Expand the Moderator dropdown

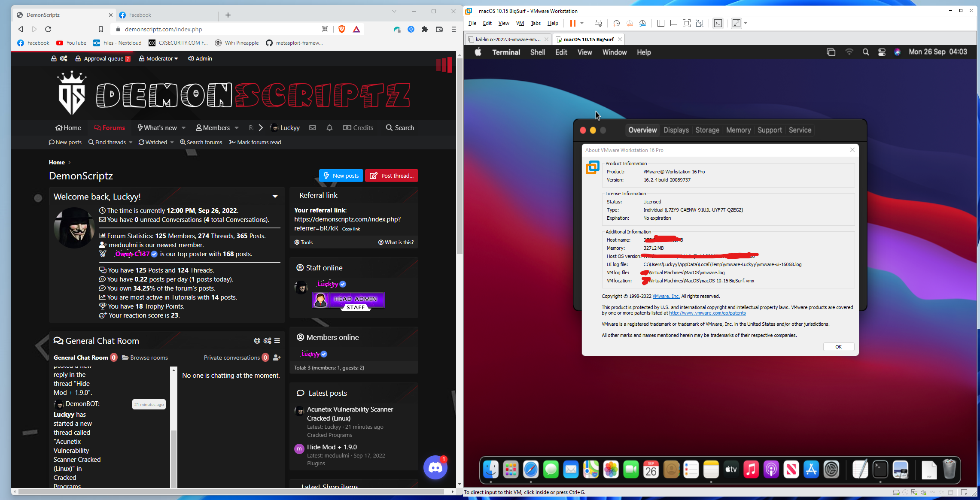[158, 58]
